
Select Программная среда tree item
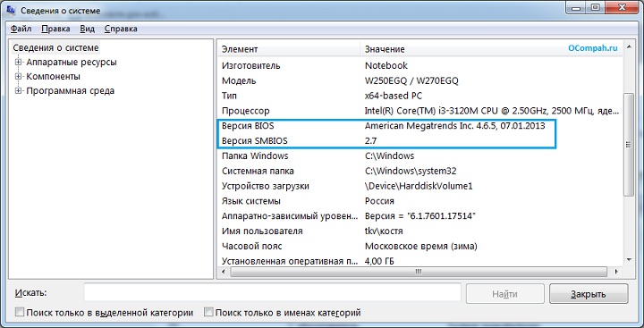(71, 91)
